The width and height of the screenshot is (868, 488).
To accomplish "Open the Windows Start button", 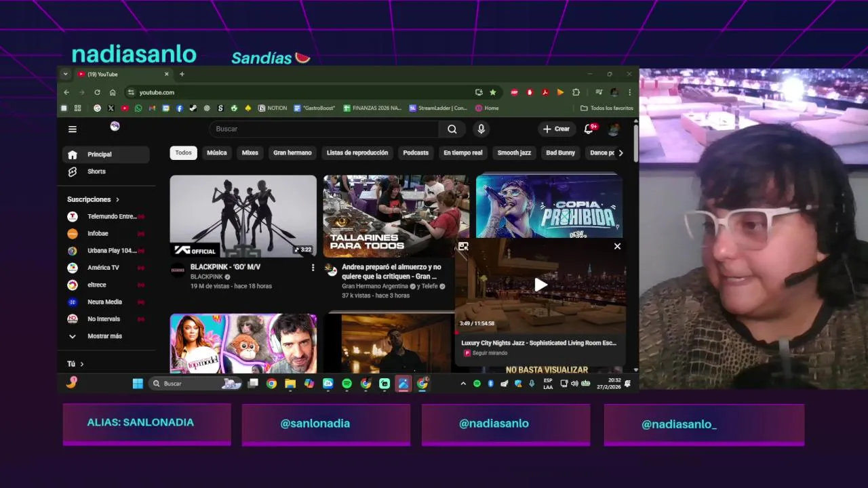I will pyautogui.click(x=138, y=384).
